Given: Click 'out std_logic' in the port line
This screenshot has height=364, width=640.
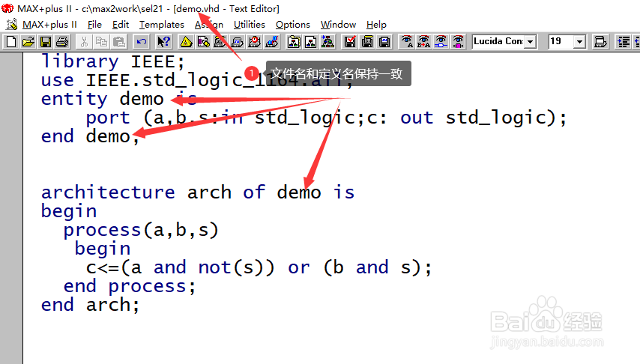Looking at the screenshot, I should (473, 118).
